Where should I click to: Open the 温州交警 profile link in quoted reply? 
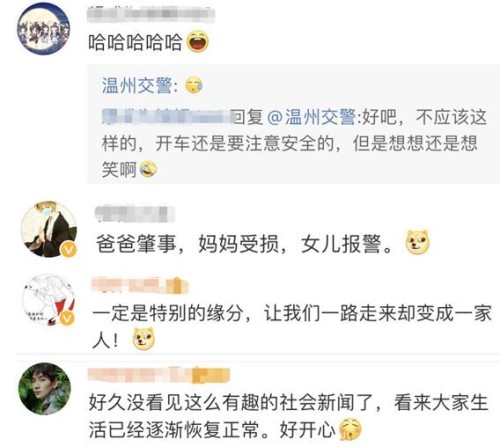point(137,86)
